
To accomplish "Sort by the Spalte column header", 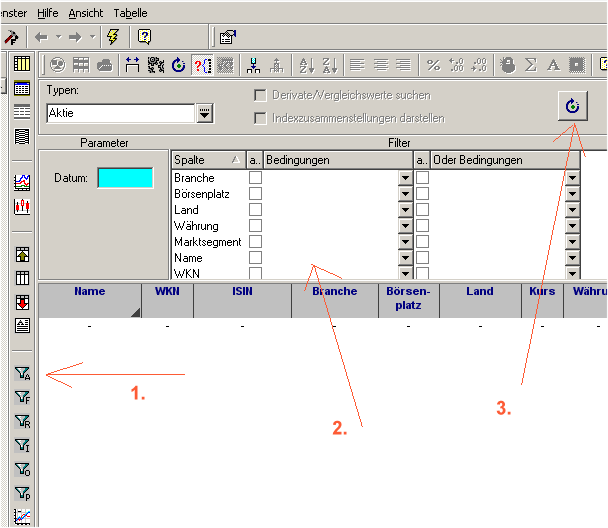I will (208, 160).
